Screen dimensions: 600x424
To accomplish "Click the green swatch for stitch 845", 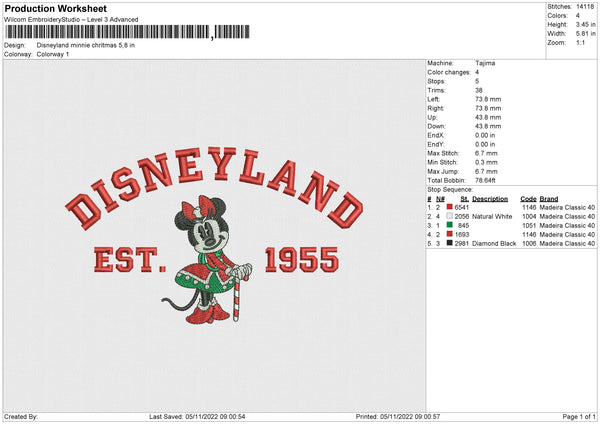I will [450, 225].
